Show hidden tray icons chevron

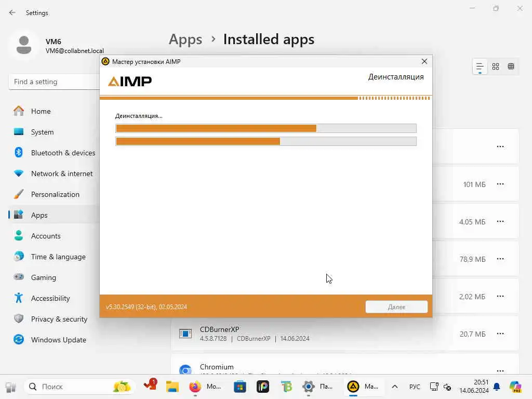[395, 387]
